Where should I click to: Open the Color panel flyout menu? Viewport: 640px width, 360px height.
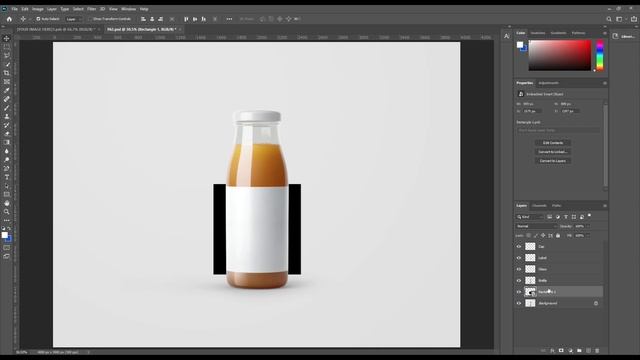(604, 33)
